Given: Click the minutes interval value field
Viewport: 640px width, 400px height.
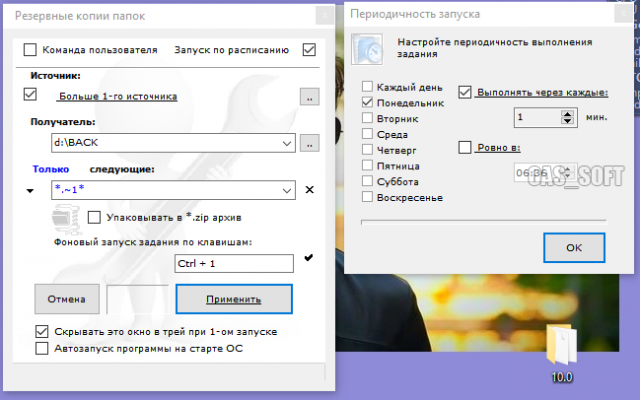Looking at the screenshot, I should coord(538,118).
